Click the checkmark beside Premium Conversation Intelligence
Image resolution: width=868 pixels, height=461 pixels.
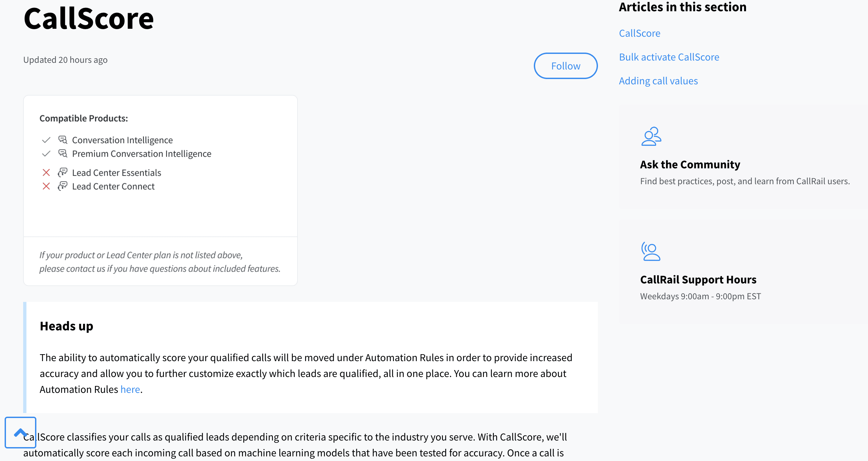(x=46, y=153)
